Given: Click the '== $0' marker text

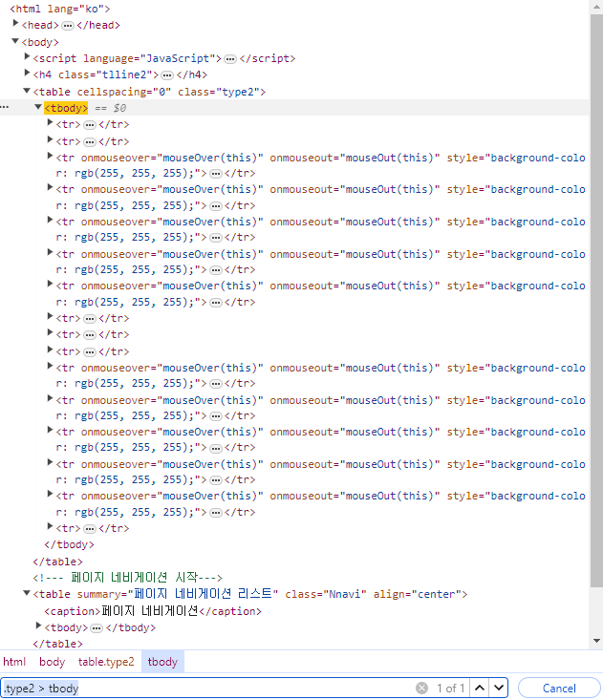Looking at the screenshot, I should [x=110, y=108].
